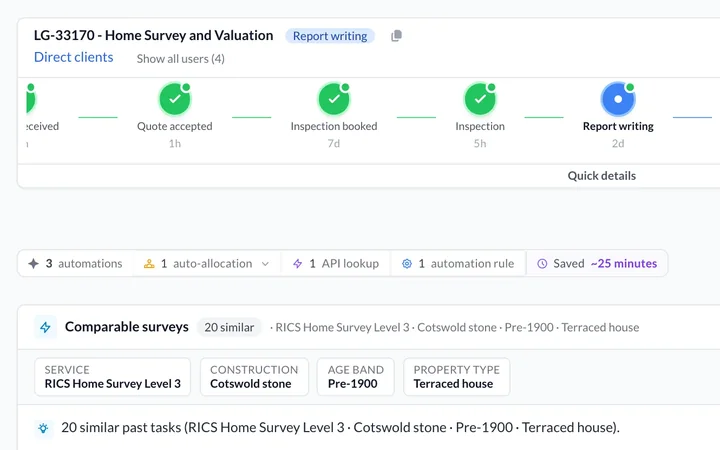This screenshot has width=720, height=450.
Task: Click the '1 API lookup' label
Action: [x=344, y=264]
